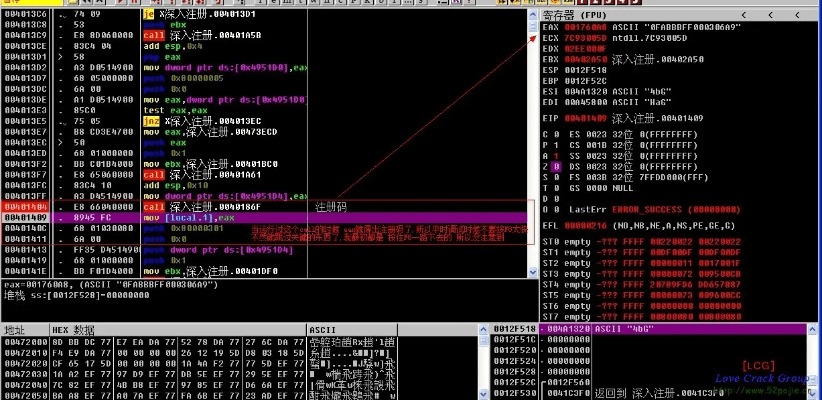Select the 'jnz X深入注册.004013EC' instruction
This screenshot has width=822, height=400.
coord(201,121)
